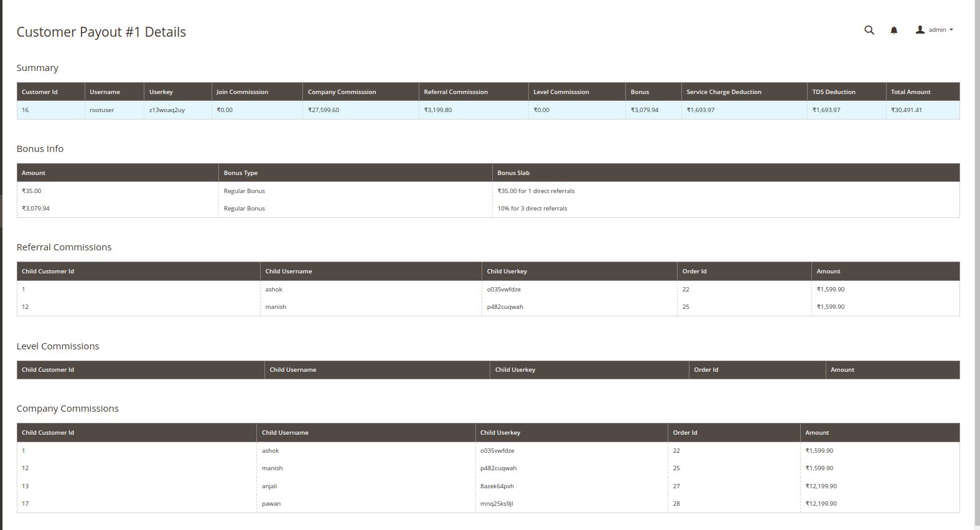Open the notifications bell icon
This screenshot has height=530, width=980.
click(894, 30)
